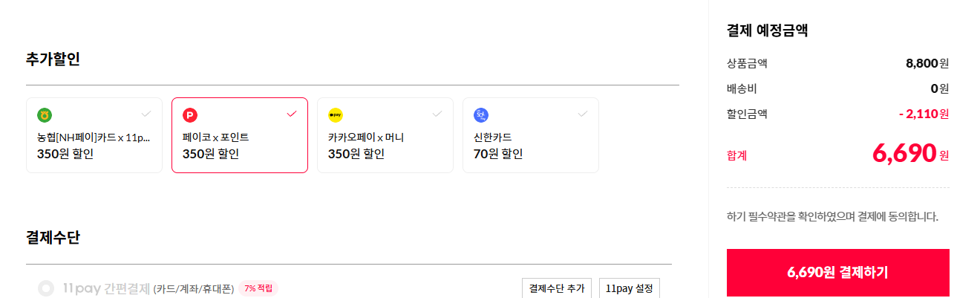Click the 7% 적립 badge
The width and height of the screenshot is (980, 298).
click(x=258, y=288)
